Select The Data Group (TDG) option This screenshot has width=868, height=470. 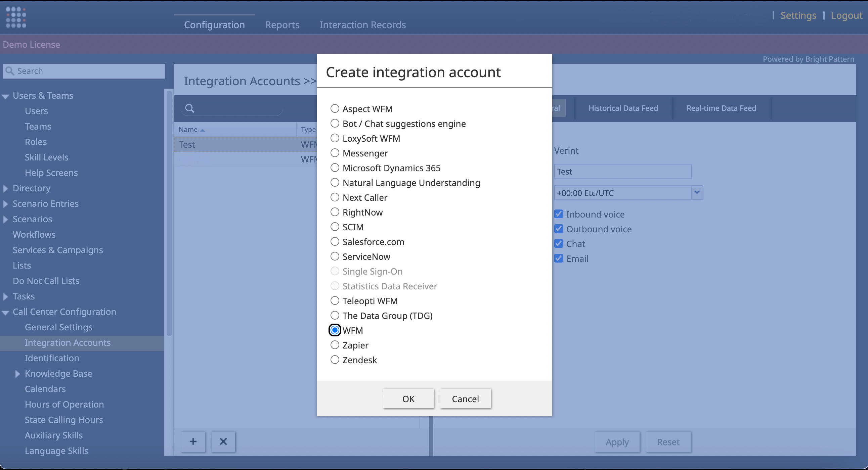point(335,315)
